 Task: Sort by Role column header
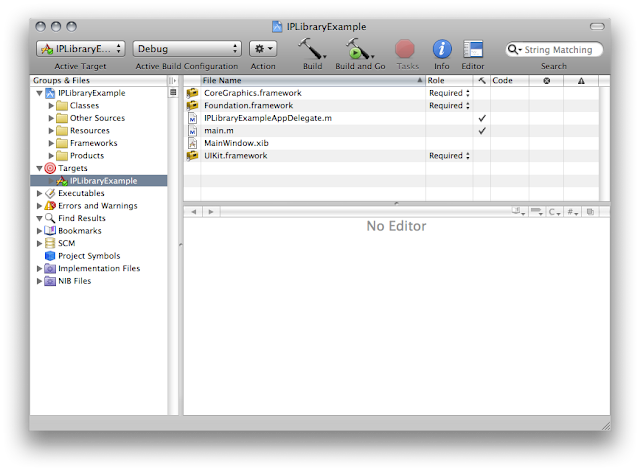click(449, 80)
